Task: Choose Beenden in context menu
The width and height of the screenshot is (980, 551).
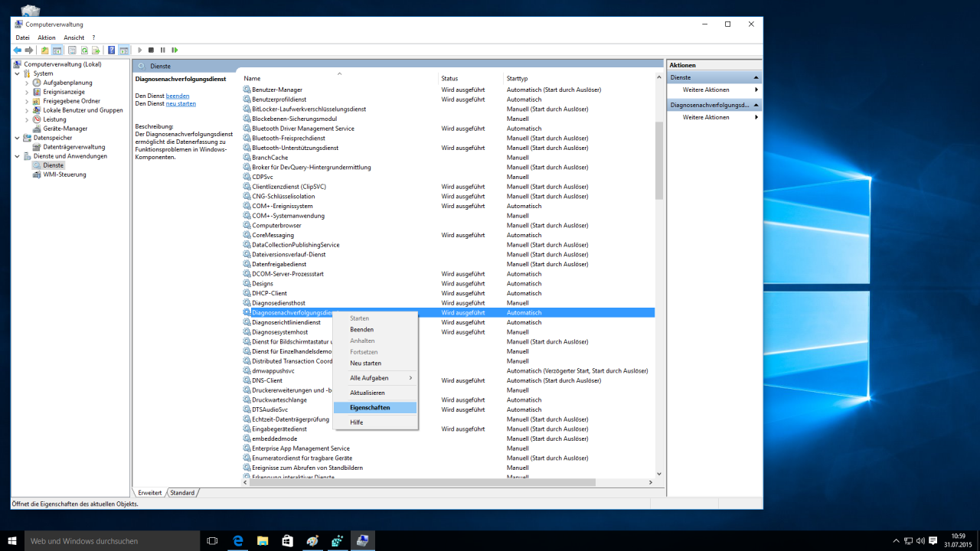Action: (375, 330)
